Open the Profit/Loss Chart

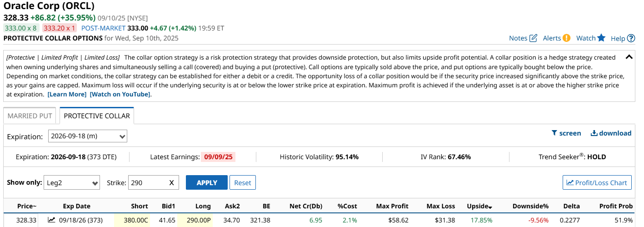pos(597,183)
